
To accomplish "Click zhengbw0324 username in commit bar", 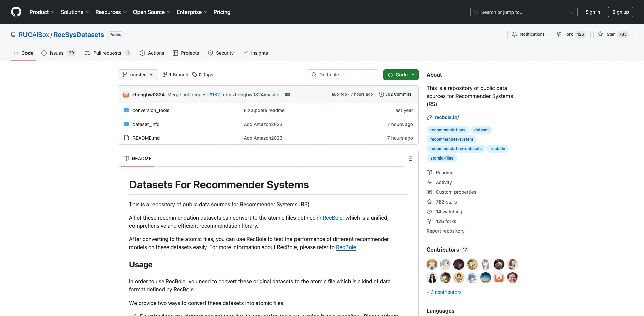I will click(148, 95).
